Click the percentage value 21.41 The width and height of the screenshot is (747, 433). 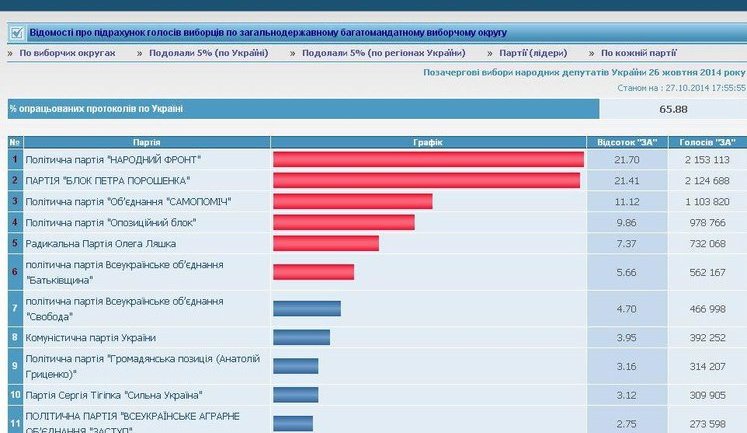point(627,181)
